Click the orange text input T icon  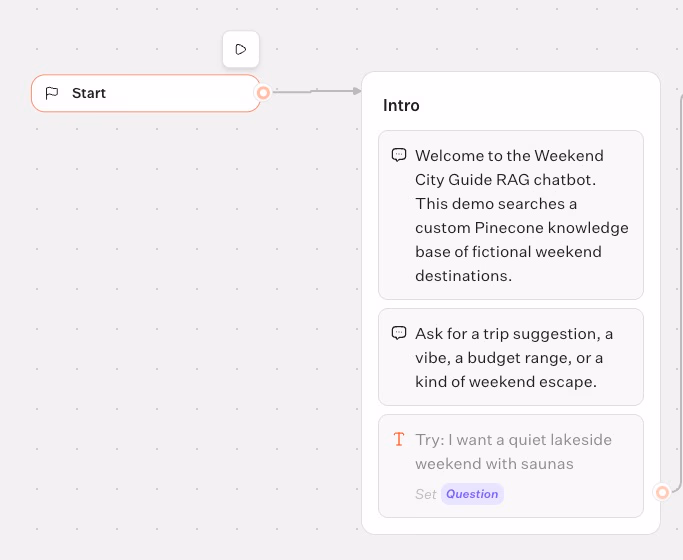(399, 439)
